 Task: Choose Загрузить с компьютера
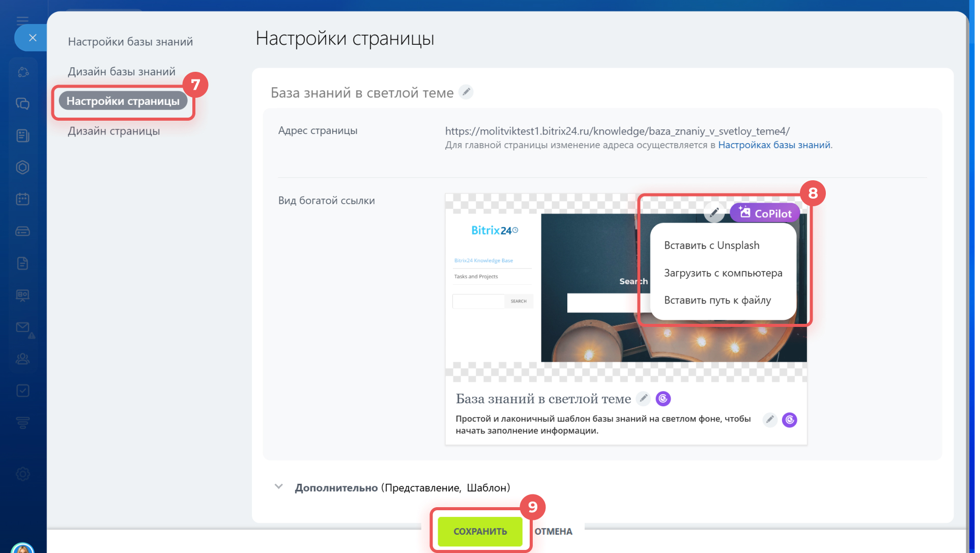(723, 273)
